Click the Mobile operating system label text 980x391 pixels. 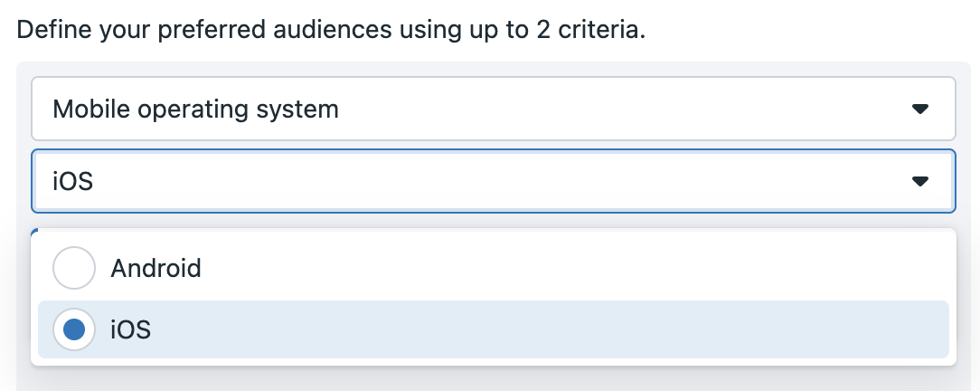pyautogui.click(x=195, y=110)
